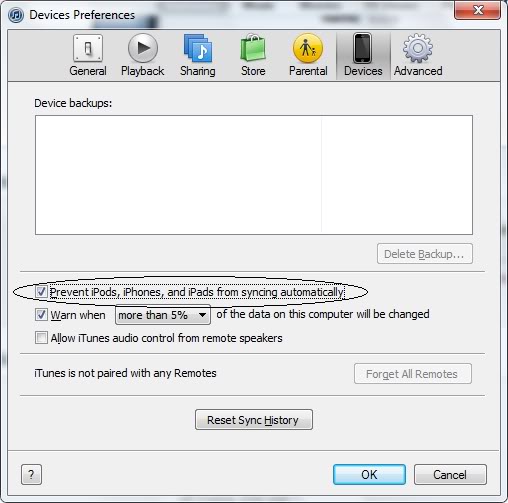Click the Forget All Remotes button

pos(413,374)
